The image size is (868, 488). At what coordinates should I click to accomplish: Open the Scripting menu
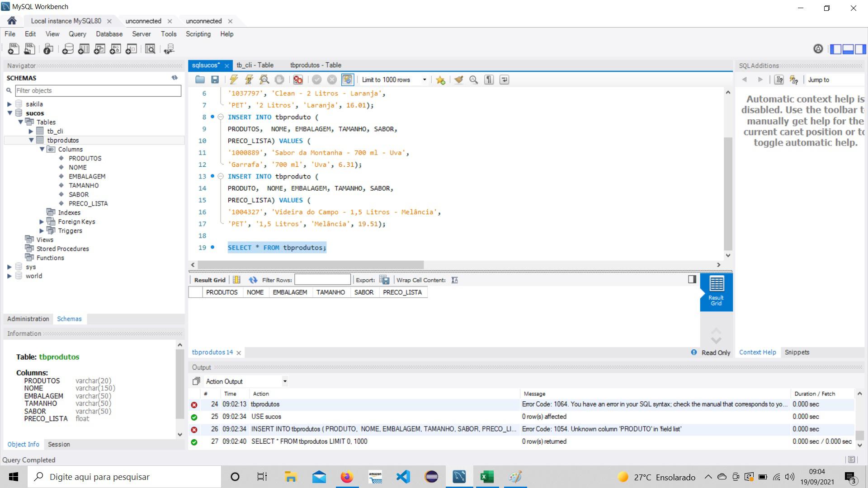click(x=198, y=34)
